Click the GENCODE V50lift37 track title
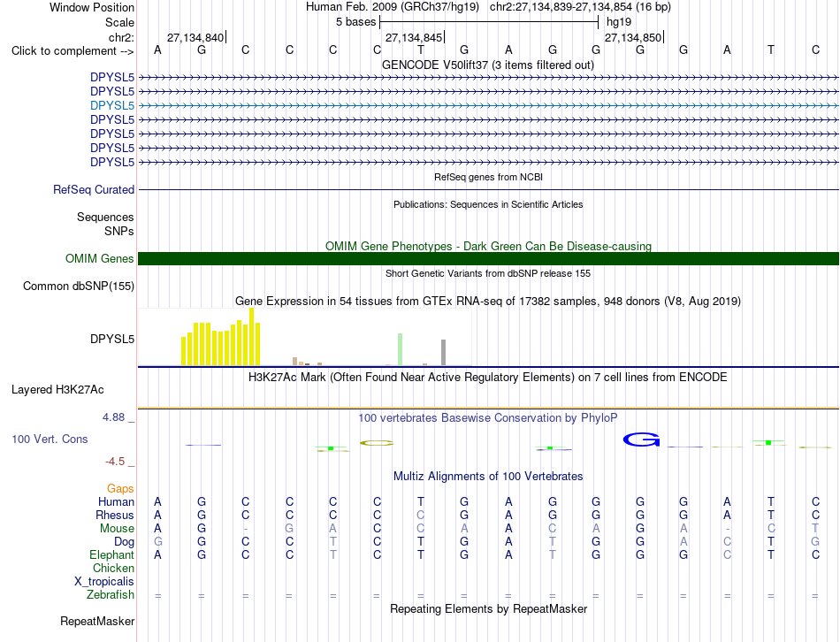Viewport: 840px width, 642px height. [488, 65]
